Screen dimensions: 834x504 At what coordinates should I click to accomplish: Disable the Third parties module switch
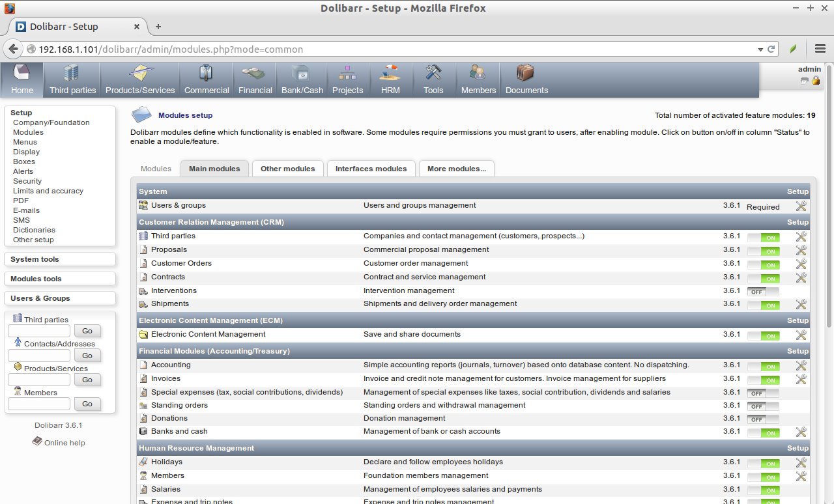763,238
